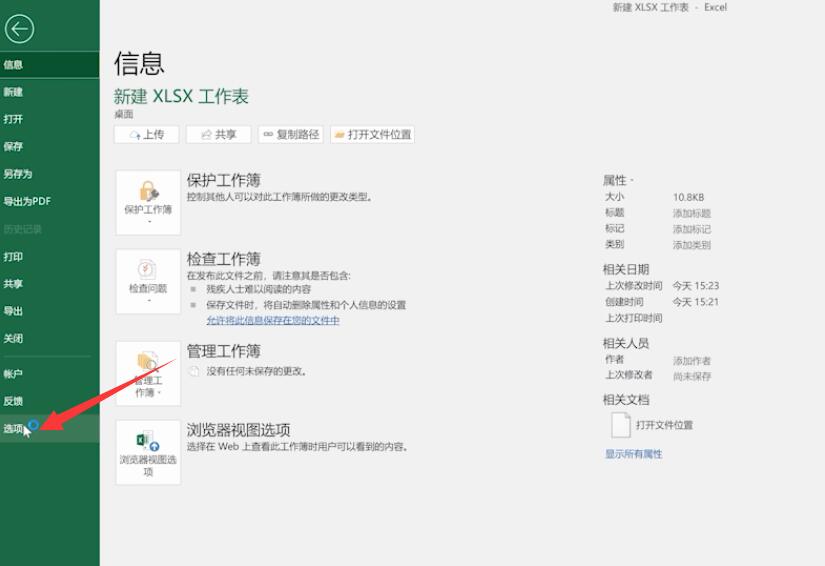Click 相关日期 heading

pos(626,269)
